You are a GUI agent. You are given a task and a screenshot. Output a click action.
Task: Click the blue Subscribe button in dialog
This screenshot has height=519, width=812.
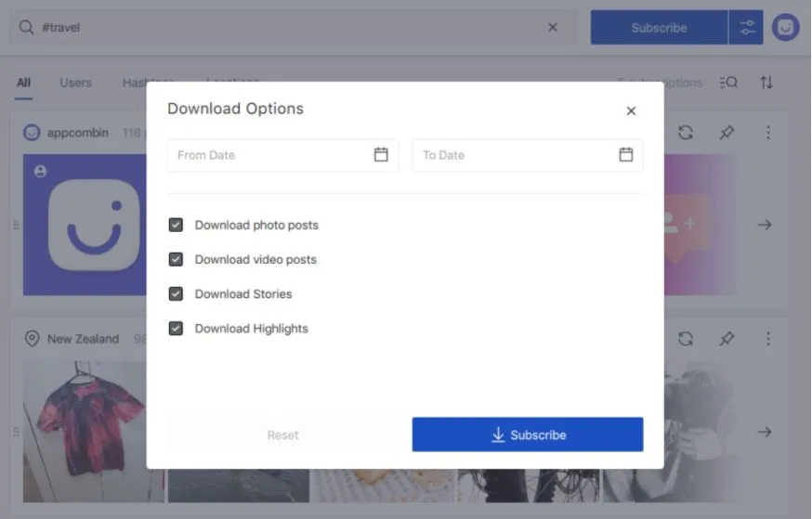pos(528,435)
